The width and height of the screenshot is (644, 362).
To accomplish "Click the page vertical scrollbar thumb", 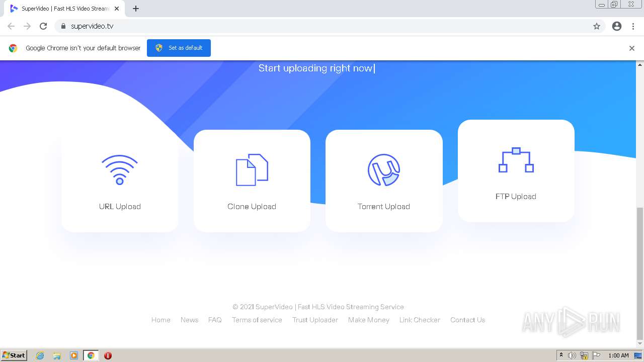I will (x=640, y=274).
